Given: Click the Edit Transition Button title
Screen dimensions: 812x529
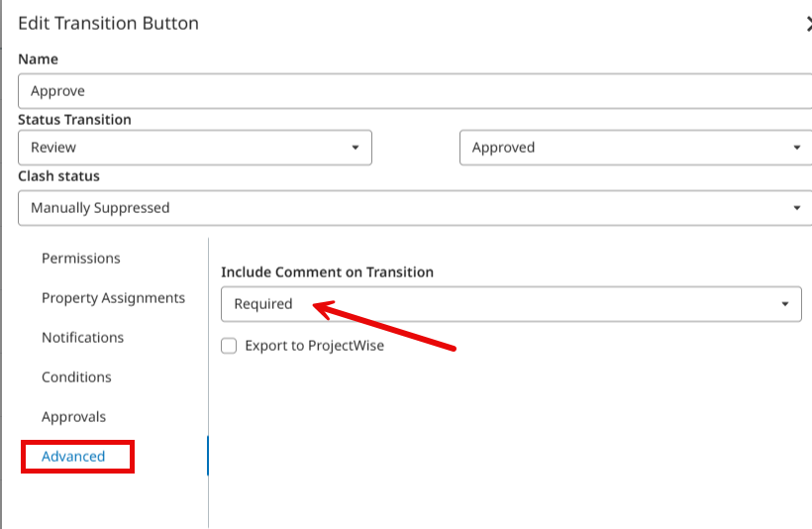Looking at the screenshot, I should [108, 24].
